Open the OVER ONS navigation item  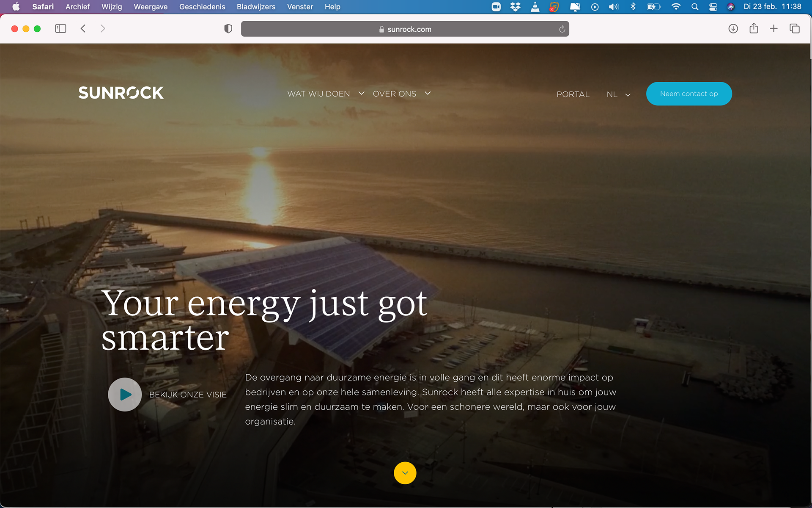pos(394,94)
